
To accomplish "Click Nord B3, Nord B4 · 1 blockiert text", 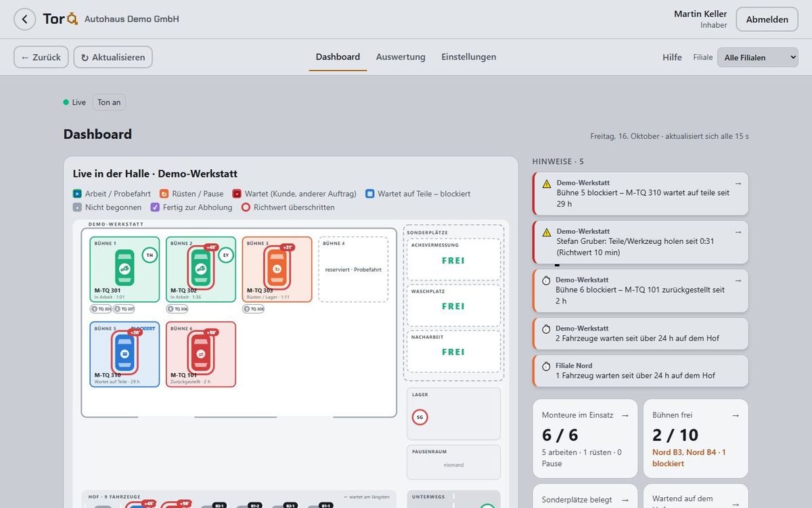I will click(689, 458).
